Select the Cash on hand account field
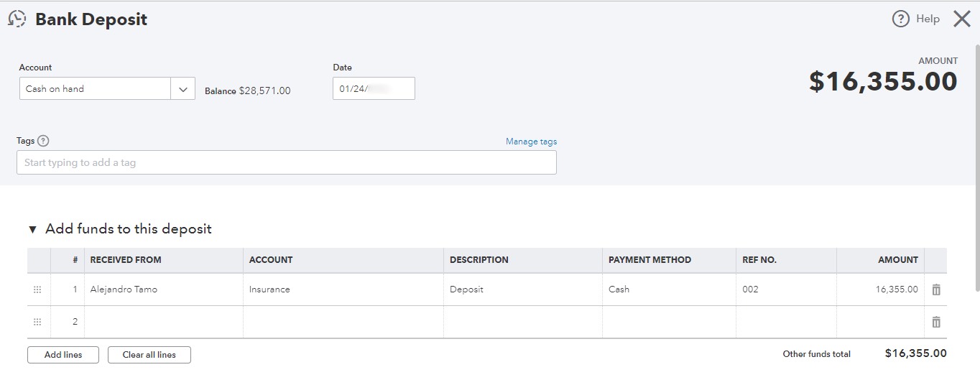 click(95, 89)
